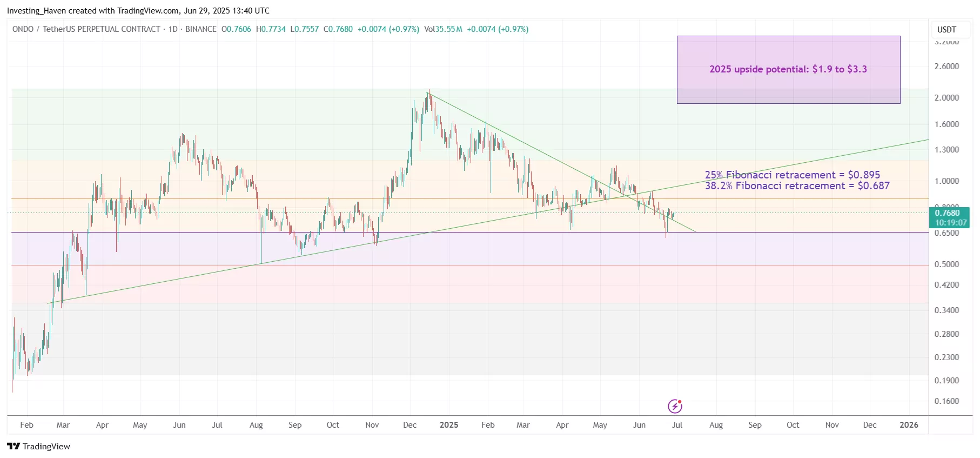Click the 0.2300 price axis label
The image size is (980, 458).
947,357
